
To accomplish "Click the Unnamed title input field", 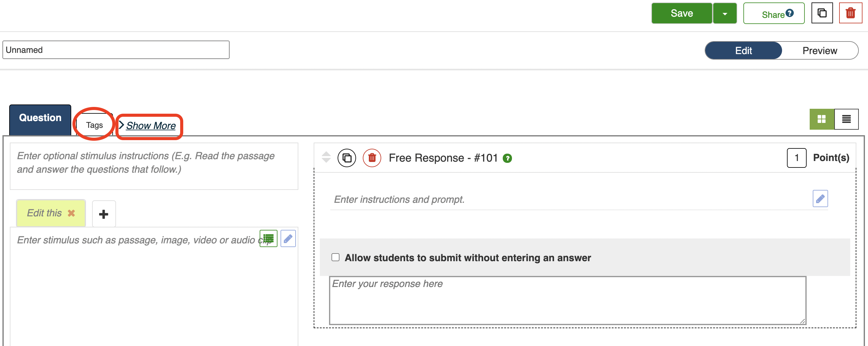I will click(116, 50).
